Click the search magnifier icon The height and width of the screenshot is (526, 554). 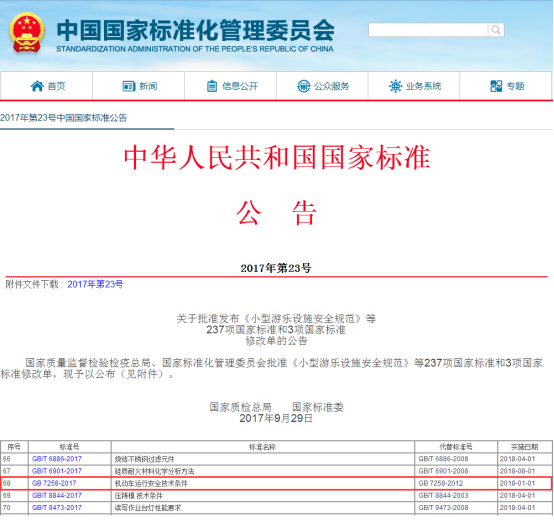(x=496, y=30)
